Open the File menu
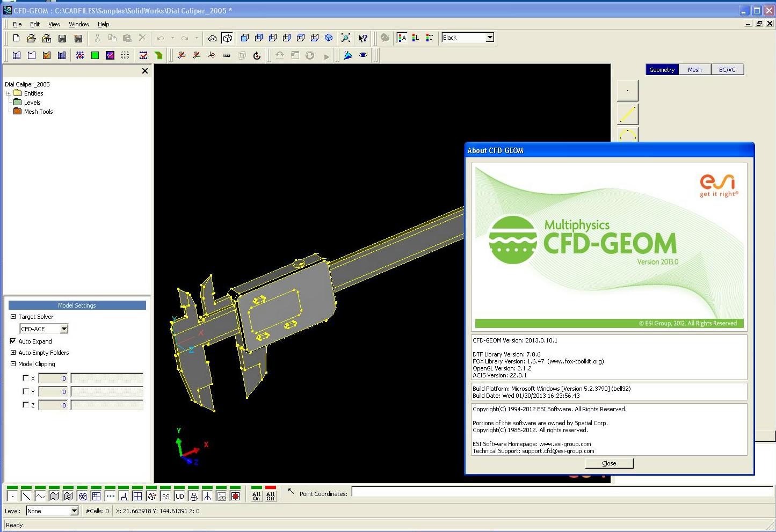Image resolution: width=776 pixels, height=532 pixels. pyautogui.click(x=17, y=24)
